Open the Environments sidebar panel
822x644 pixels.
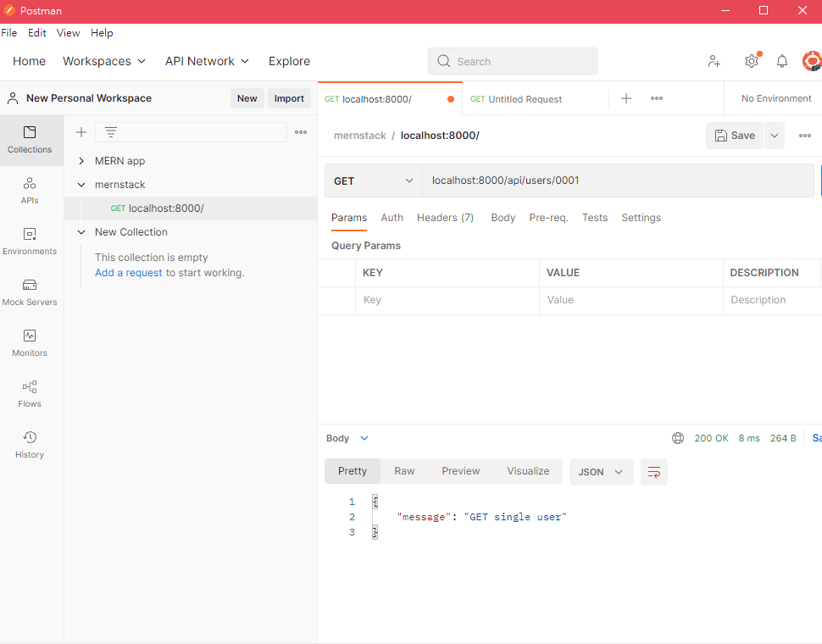coord(30,241)
